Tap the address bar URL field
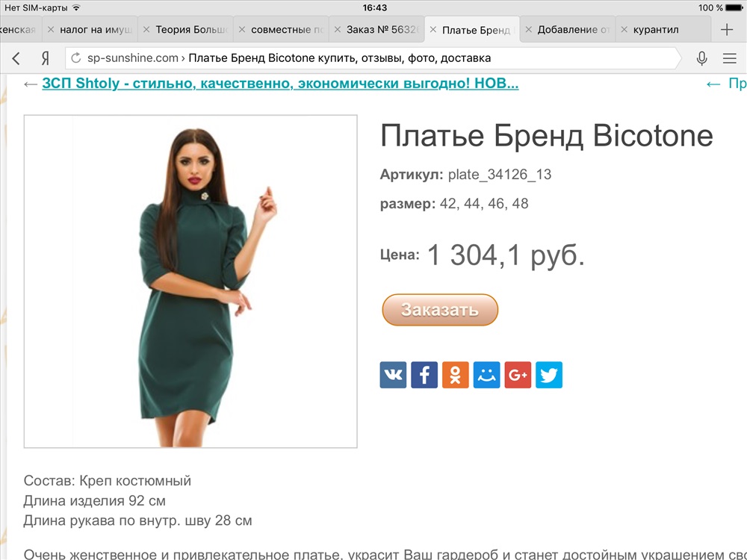 click(371, 58)
